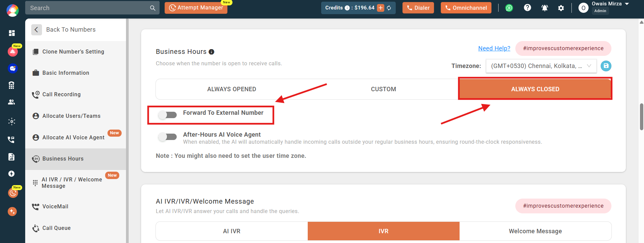
Task: Click the green B status icon
Action: pos(509,8)
